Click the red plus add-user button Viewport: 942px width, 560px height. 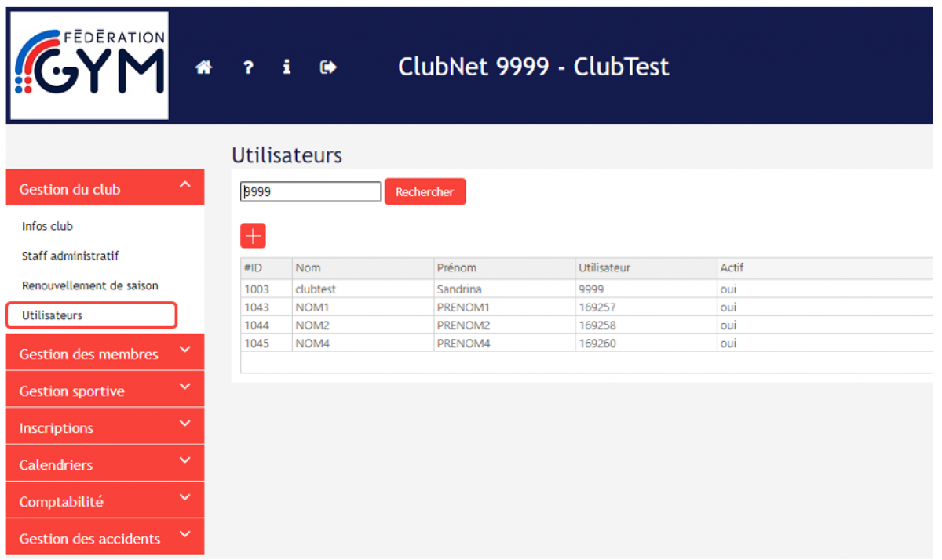coord(253,235)
